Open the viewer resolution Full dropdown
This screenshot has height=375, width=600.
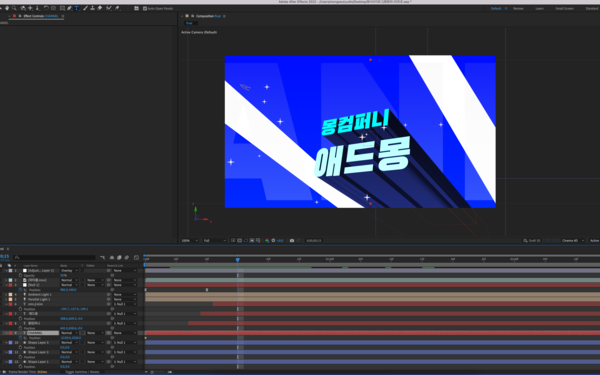click(214, 240)
